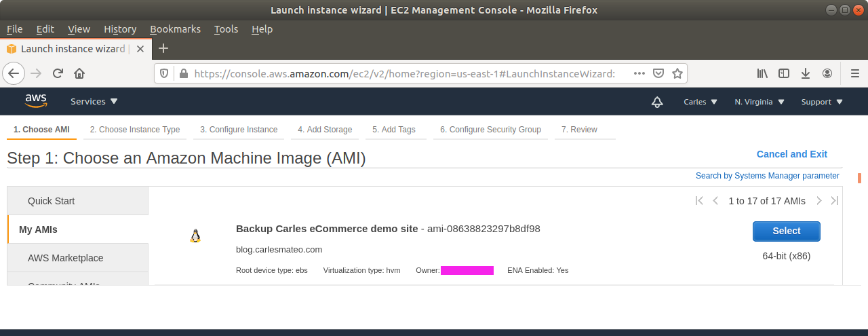This screenshot has height=336, width=868.
Task: Go to 6. Configure Security Group step
Action: pos(490,130)
